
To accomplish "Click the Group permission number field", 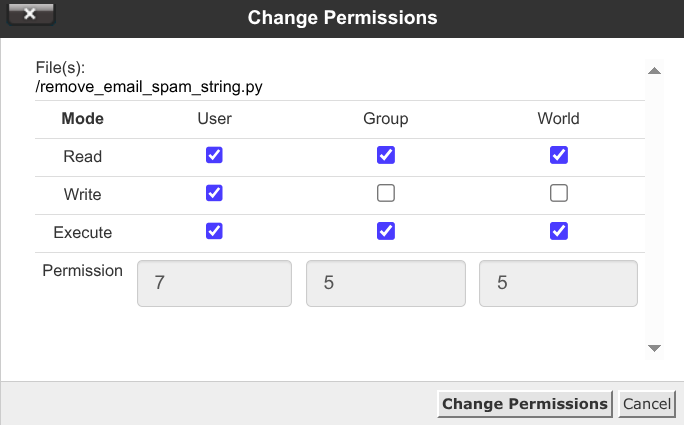I will [386, 283].
